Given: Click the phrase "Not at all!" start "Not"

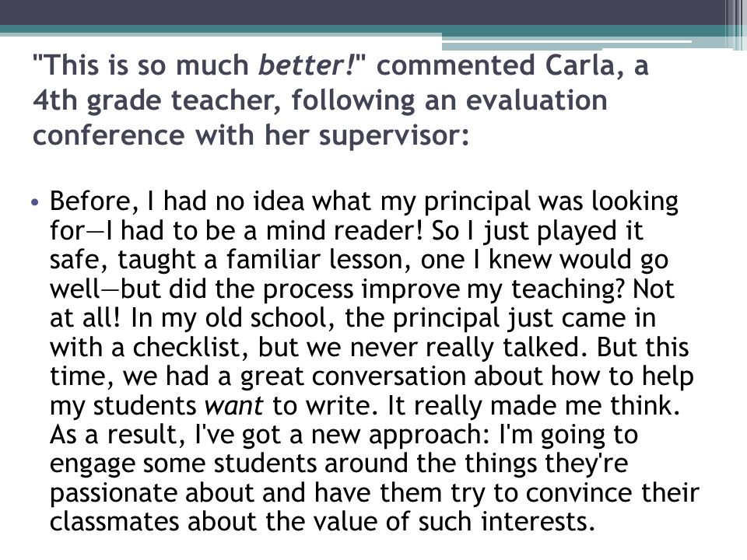Looking at the screenshot, I should point(653,289).
